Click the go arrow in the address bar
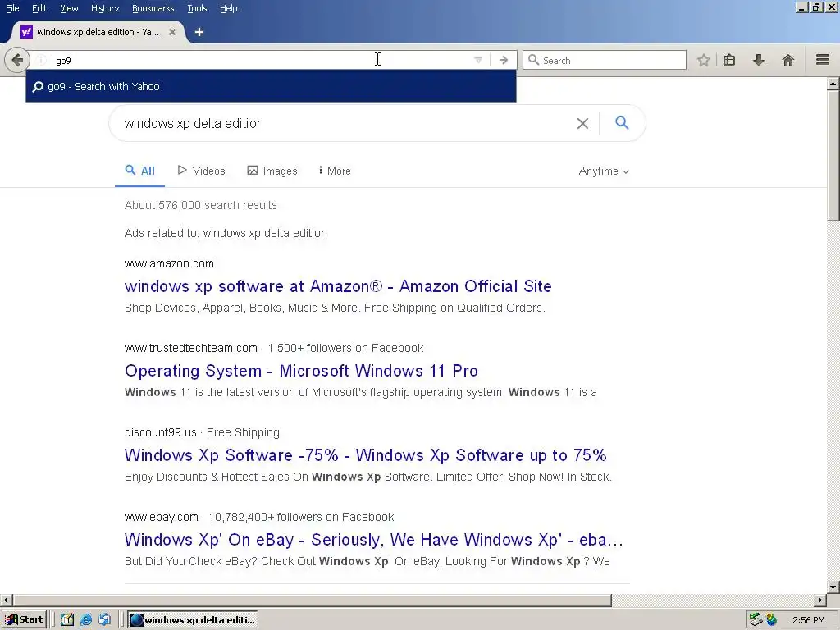The width and height of the screenshot is (840, 630). [x=503, y=60]
